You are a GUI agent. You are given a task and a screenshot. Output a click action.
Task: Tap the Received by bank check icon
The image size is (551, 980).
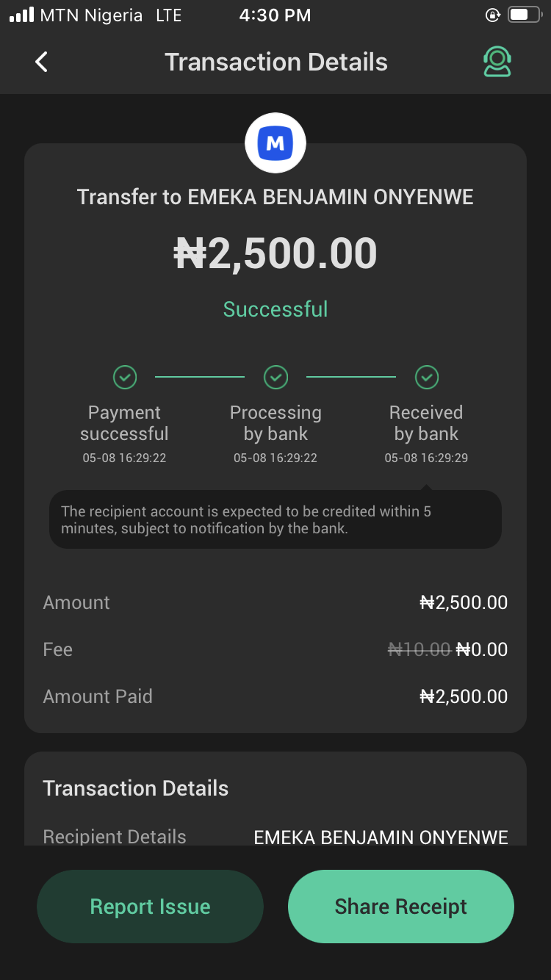click(x=427, y=378)
